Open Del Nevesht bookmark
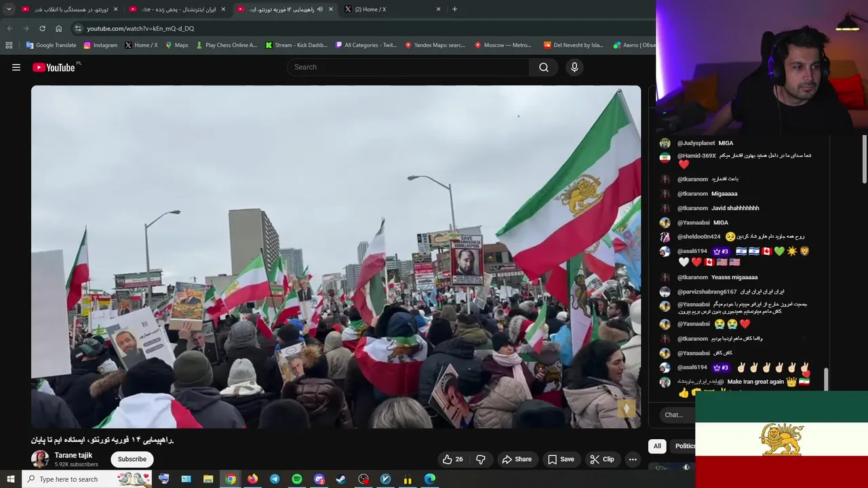 [x=573, y=45]
